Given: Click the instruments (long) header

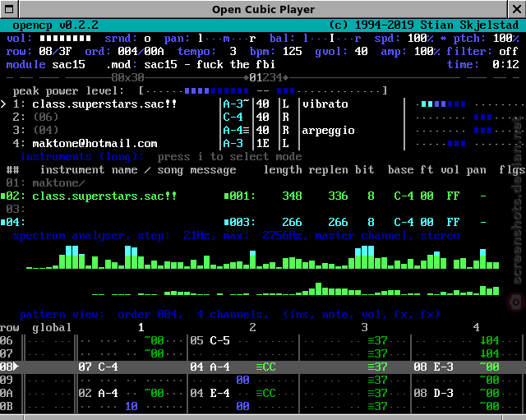Looking at the screenshot, I should click(82, 157).
